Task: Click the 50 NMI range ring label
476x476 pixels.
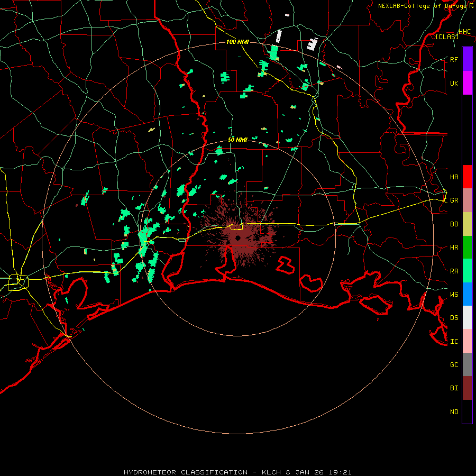Action: point(237,140)
